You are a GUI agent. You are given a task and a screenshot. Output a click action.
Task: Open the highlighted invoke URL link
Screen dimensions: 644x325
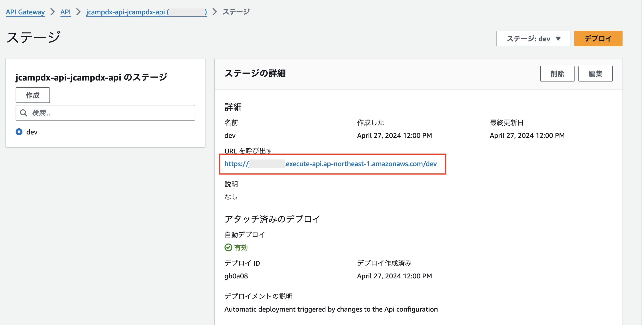[331, 164]
